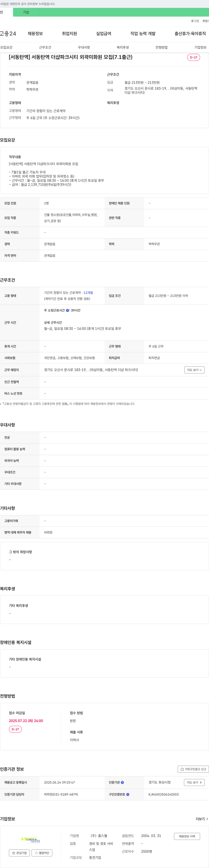Jump to 기업정보 section tab

[200, 48]
